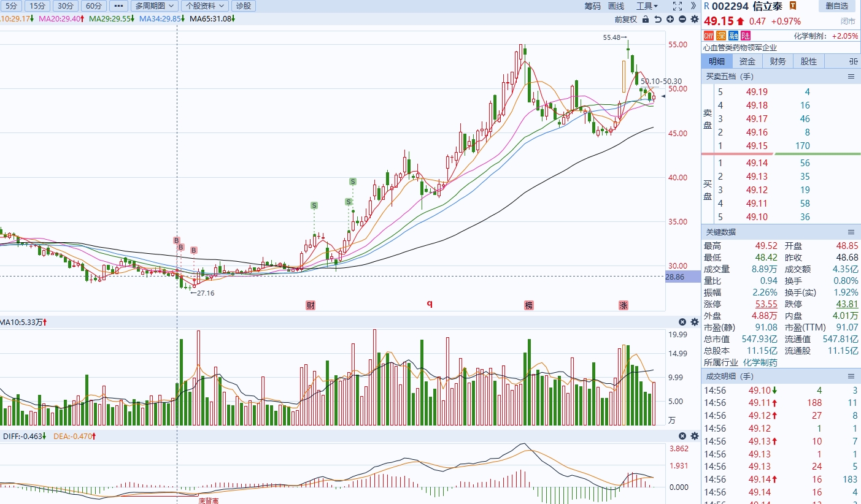Viewport: 861px width, 504px height.
Task: Switch chart to 5分 period
Action: click(12, 6)
